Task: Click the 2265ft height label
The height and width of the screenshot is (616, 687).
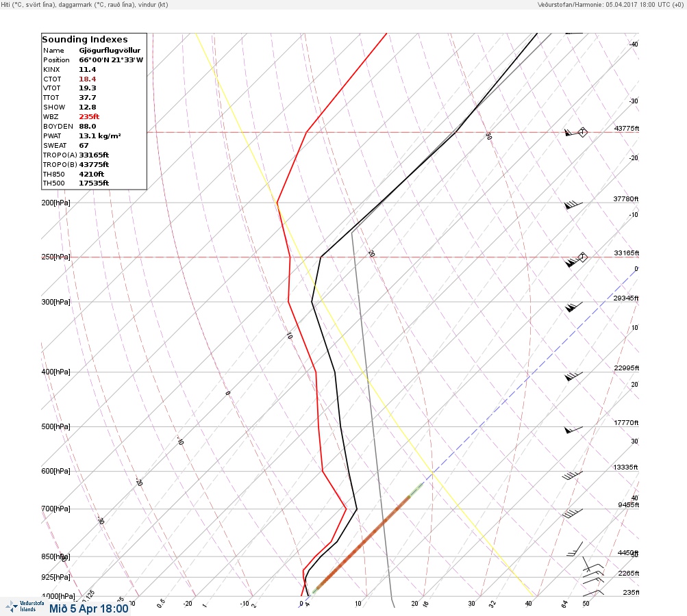Action: [628, 573]
